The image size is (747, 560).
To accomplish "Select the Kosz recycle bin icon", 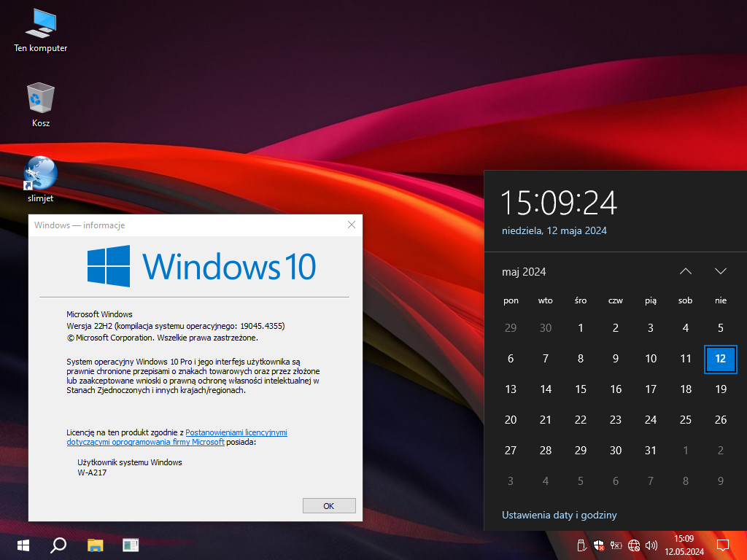I will (x=41, y=100).
